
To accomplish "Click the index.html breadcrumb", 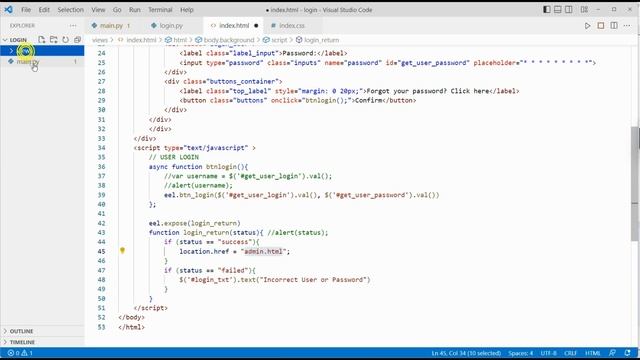I will [141, 40].
